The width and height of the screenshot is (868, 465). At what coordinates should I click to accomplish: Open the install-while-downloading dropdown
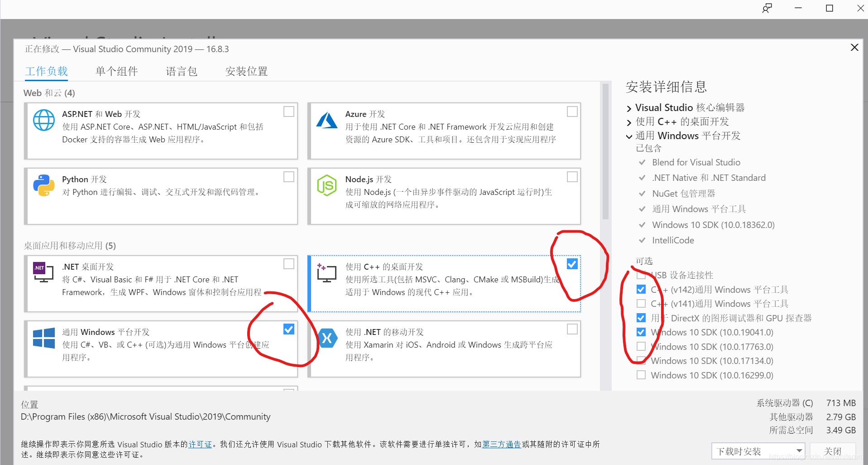(x=758, y=451)
